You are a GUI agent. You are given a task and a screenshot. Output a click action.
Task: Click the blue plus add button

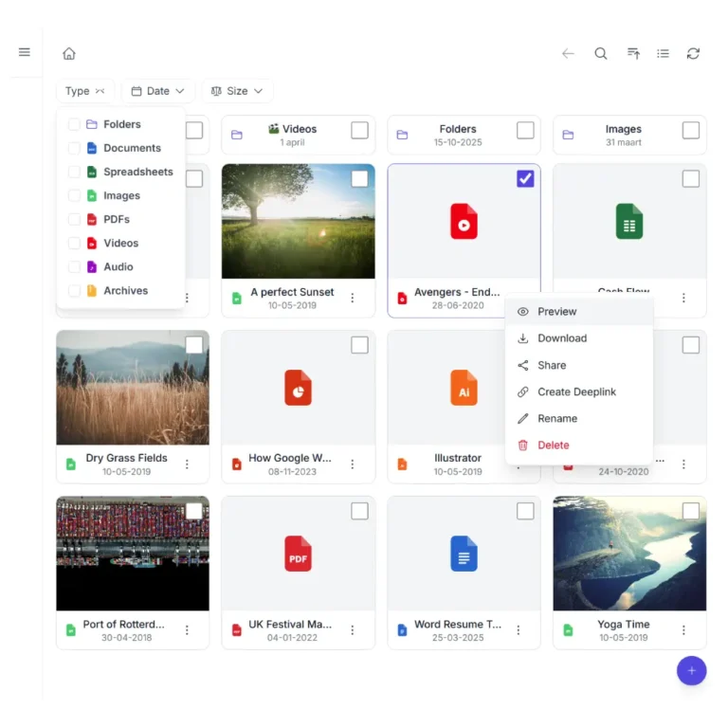[691, 670]
